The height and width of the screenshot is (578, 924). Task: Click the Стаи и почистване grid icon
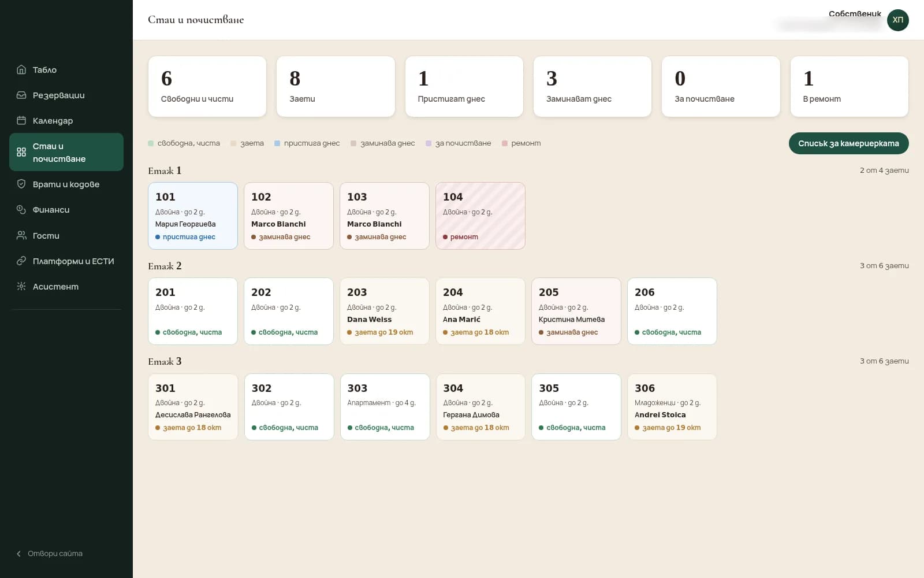pyautogui.click(x=21, y=152)
